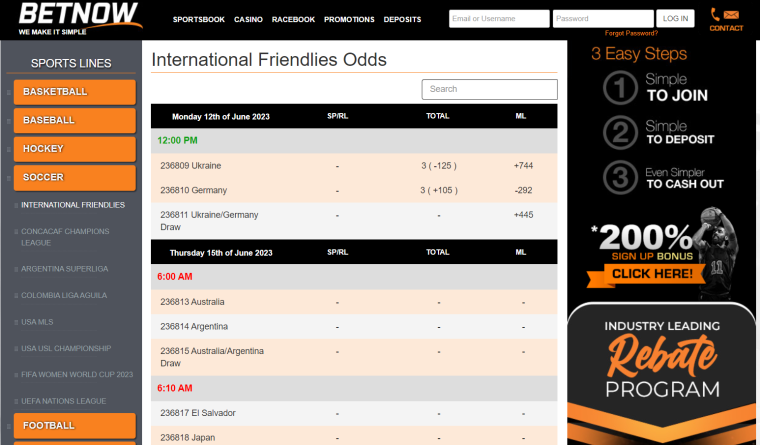The height and width of the screenshot is (445, 760).
Task: Click the basketball player bonus image
Action: click(716, 252)
